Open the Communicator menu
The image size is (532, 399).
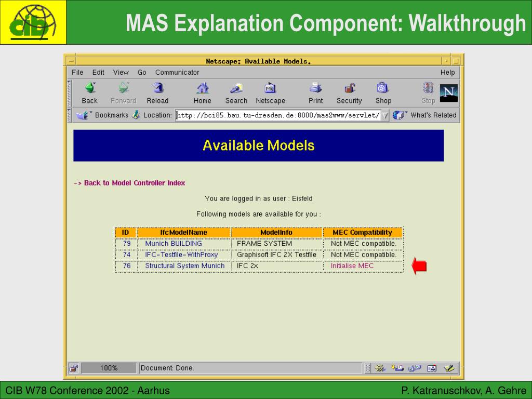177,72
